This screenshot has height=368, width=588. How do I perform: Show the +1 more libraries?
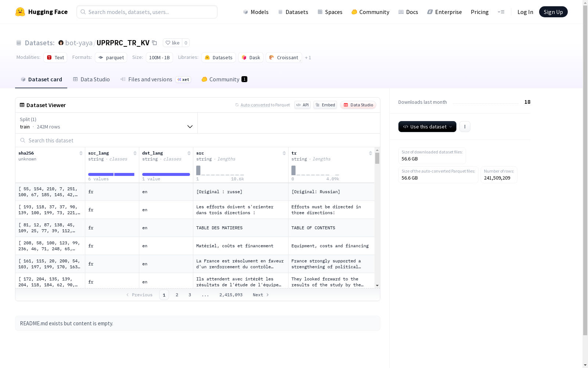[x=308, y=57]
